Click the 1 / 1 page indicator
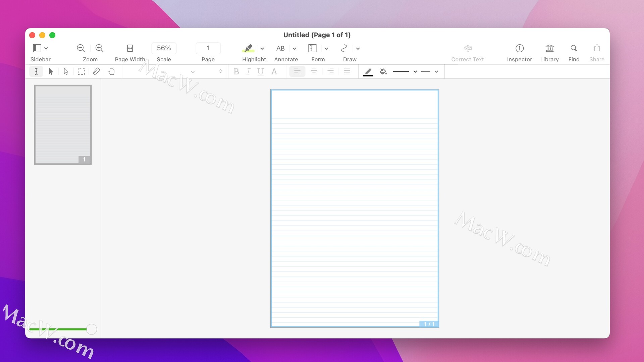Image resolution: width=644 pixels, height=362 pixels. pos(429,324)
